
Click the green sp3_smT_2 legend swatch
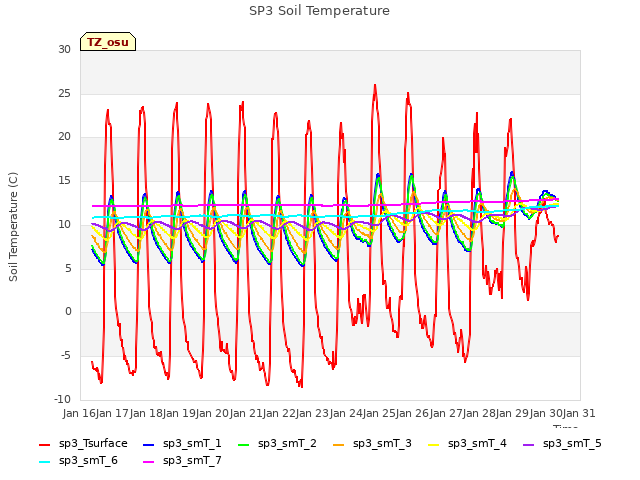click(x=244, y=444)
